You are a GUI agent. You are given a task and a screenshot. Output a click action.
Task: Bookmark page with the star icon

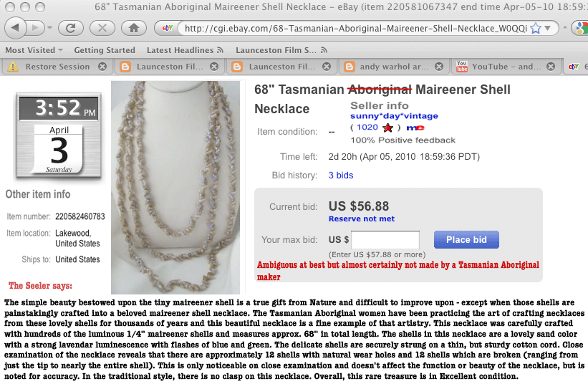point(536,28)
